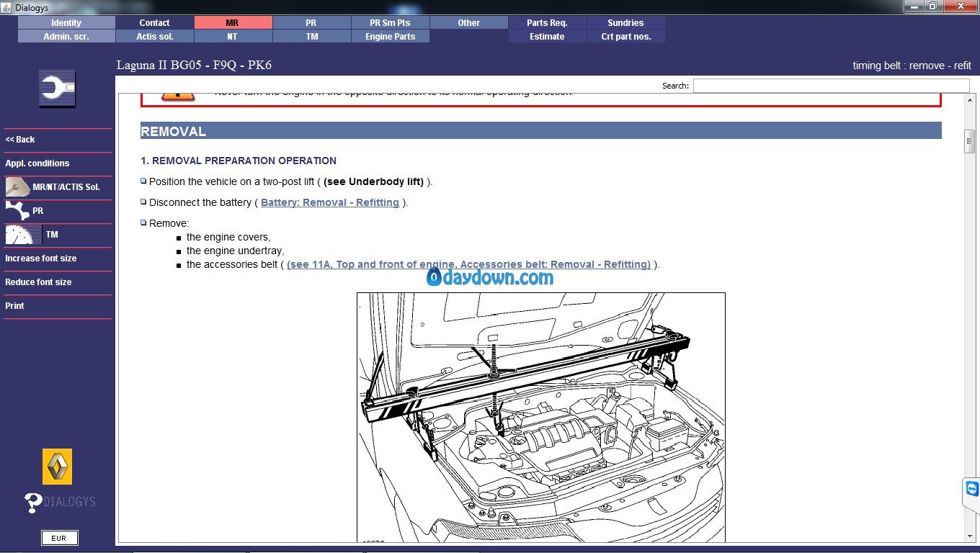
Task: Click the wrench icon in the sidebar
Action: [x=57, y=89]
